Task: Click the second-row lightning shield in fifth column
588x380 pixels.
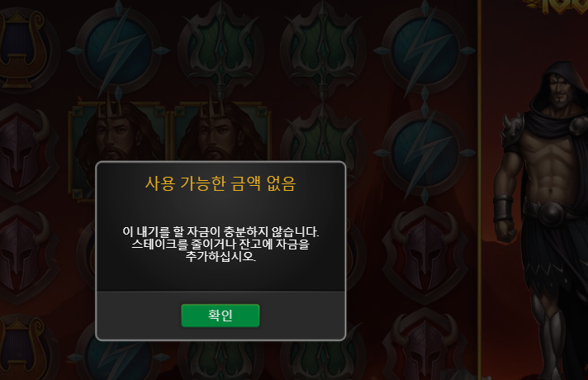Action: 424,152
